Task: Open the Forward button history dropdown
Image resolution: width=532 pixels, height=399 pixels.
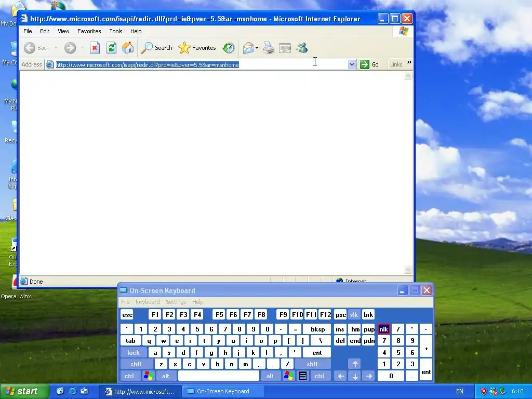Action: (x=82, y=48)
